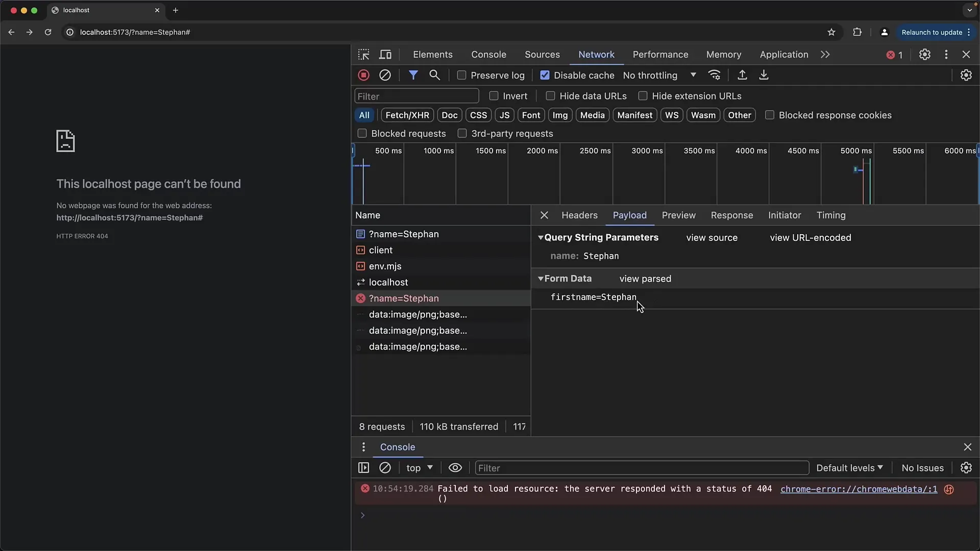980x551 pixels.
Task: Click the Network panel icon
Action: pyautogui.click(x=596, y=55)
